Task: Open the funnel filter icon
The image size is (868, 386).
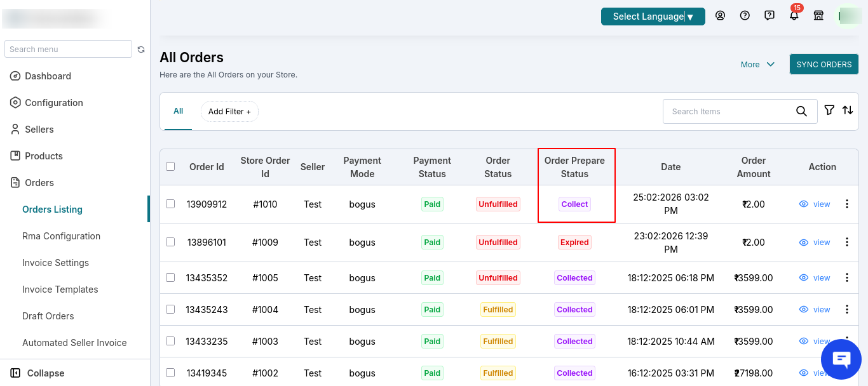Action: tap(829, 110)
